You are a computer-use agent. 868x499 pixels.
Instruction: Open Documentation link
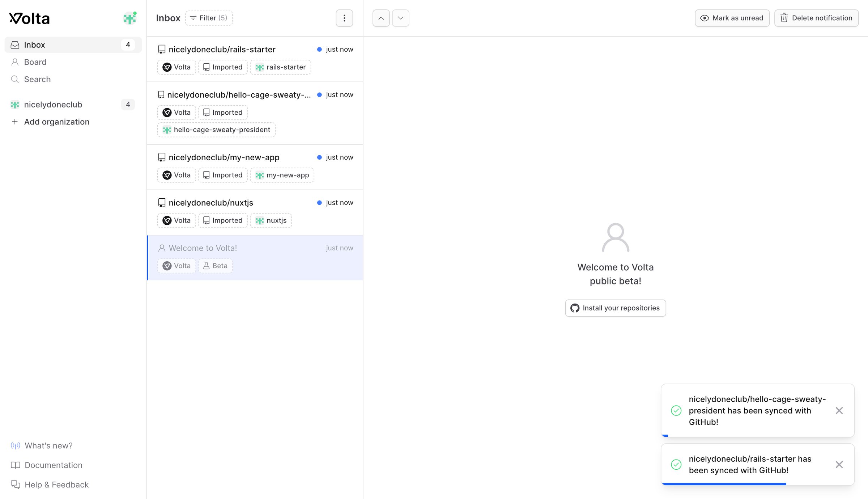[47, 465]
